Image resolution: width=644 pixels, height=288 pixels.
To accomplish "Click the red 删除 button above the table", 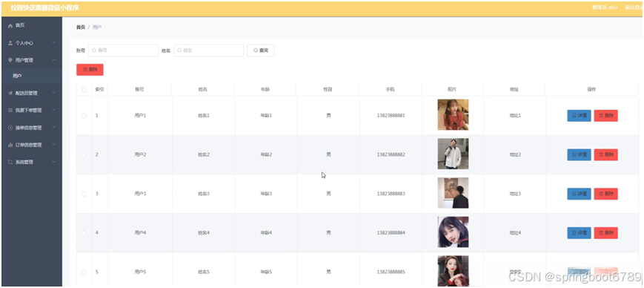I will [90, 70].
